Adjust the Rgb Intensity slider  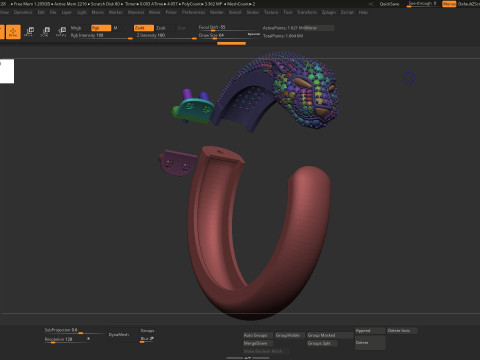[102, 35]
